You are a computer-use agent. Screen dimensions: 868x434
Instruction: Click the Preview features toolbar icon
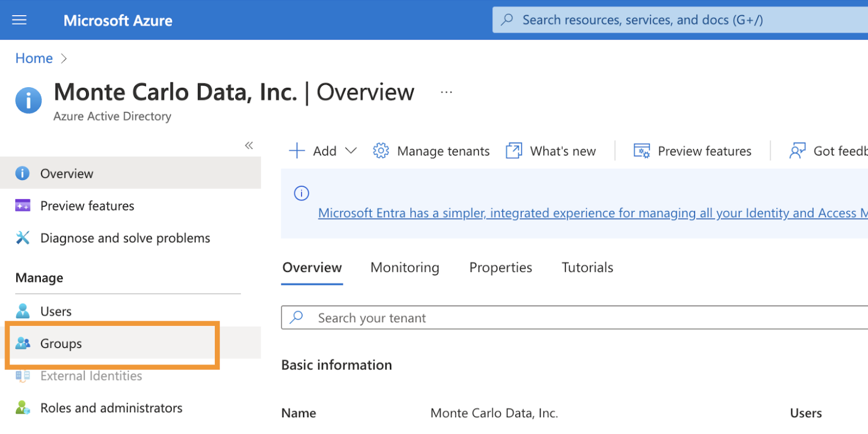641,151
